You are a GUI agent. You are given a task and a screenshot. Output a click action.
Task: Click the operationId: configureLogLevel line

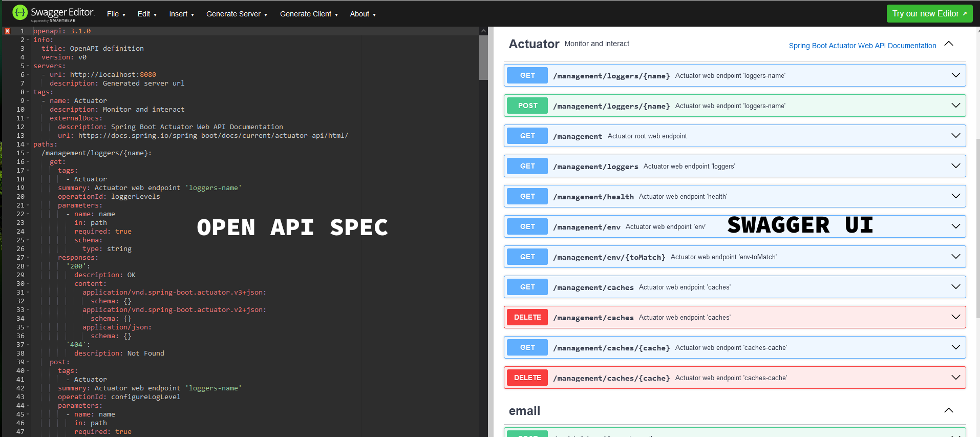[x=119, y=397]
